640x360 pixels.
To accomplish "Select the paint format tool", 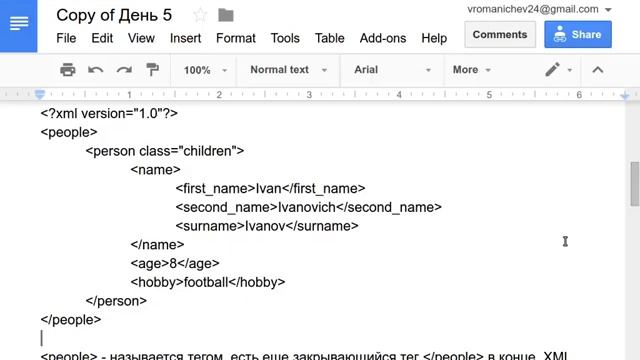I will coord(152,70).
